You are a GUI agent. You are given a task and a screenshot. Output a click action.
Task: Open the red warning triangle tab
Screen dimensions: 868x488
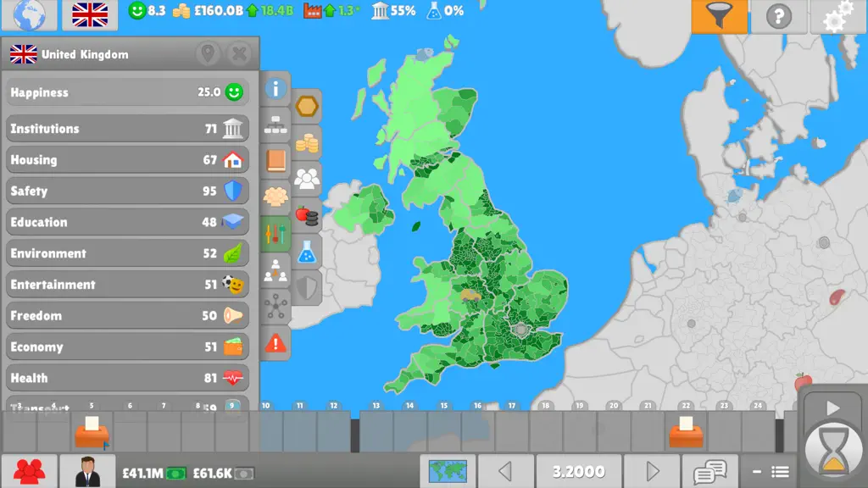[275, 343]
